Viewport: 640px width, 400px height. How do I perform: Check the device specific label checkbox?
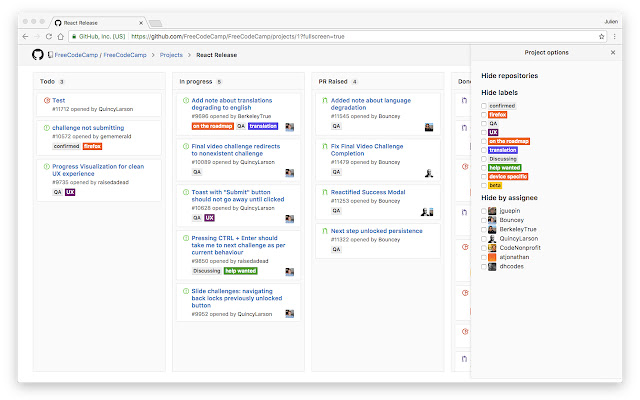pyautogui.click(x=484, y=177)
